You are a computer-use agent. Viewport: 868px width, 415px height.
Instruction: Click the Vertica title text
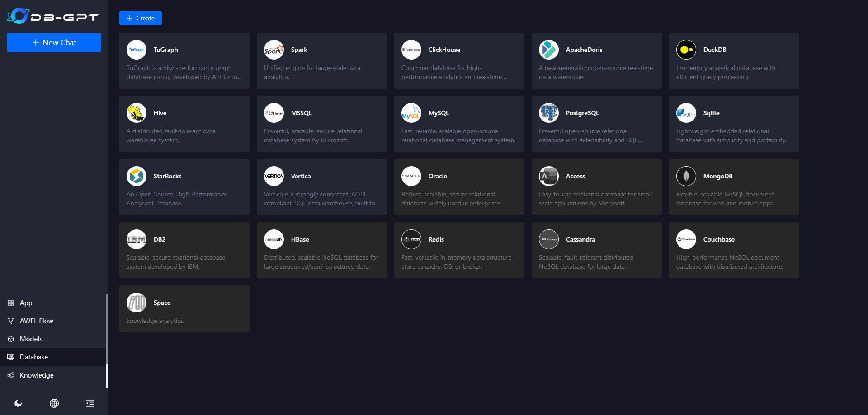301,176
